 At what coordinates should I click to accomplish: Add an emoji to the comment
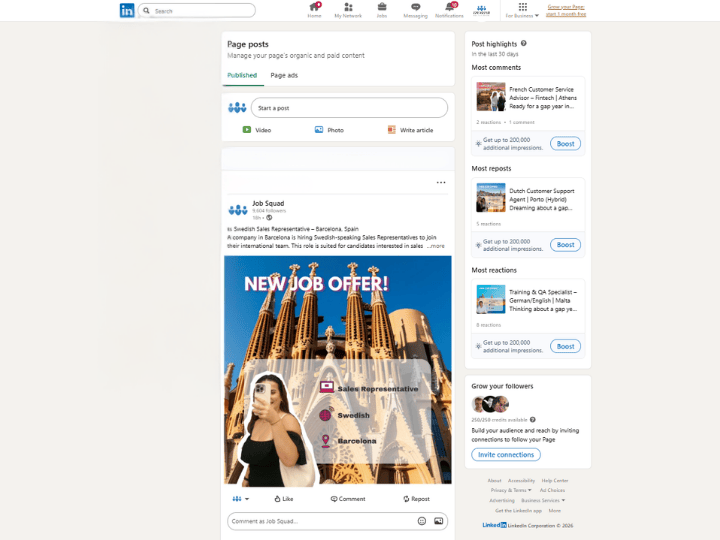pos(422,521)
